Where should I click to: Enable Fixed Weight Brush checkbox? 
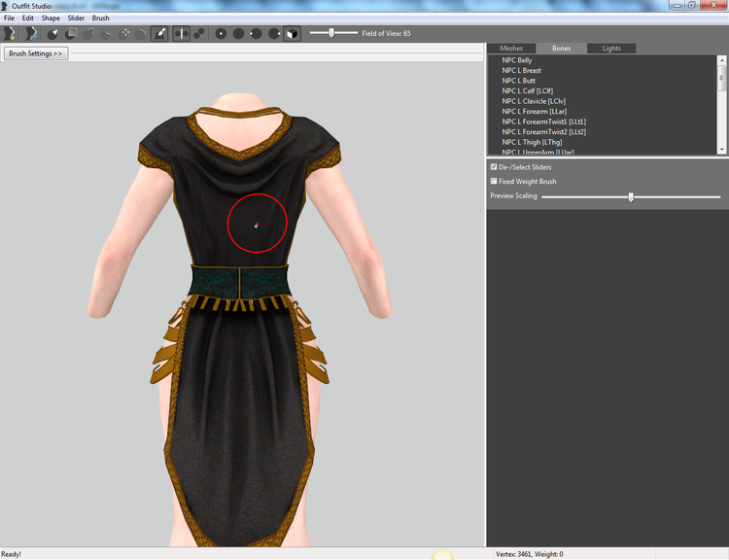click(x=494, y=181)
